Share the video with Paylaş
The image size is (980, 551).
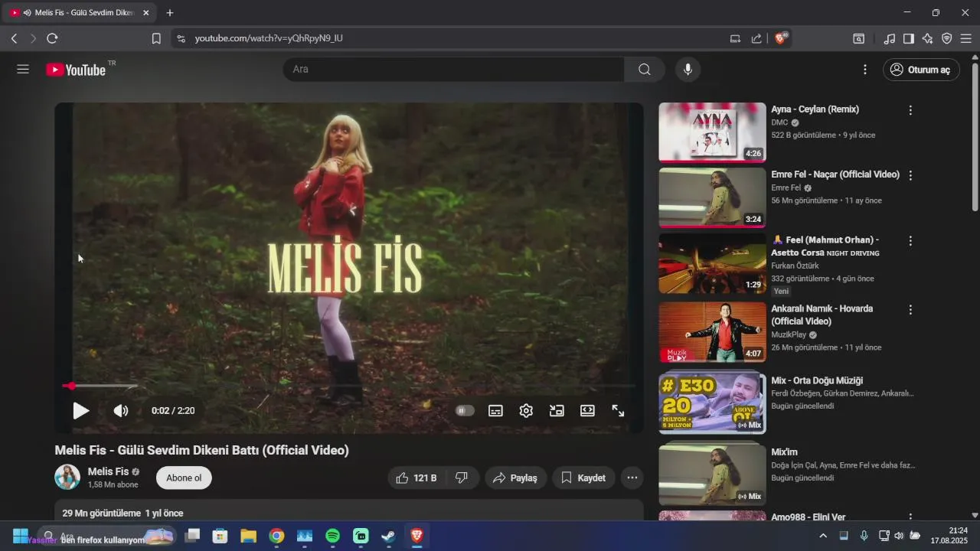click(x=515, y=478)
